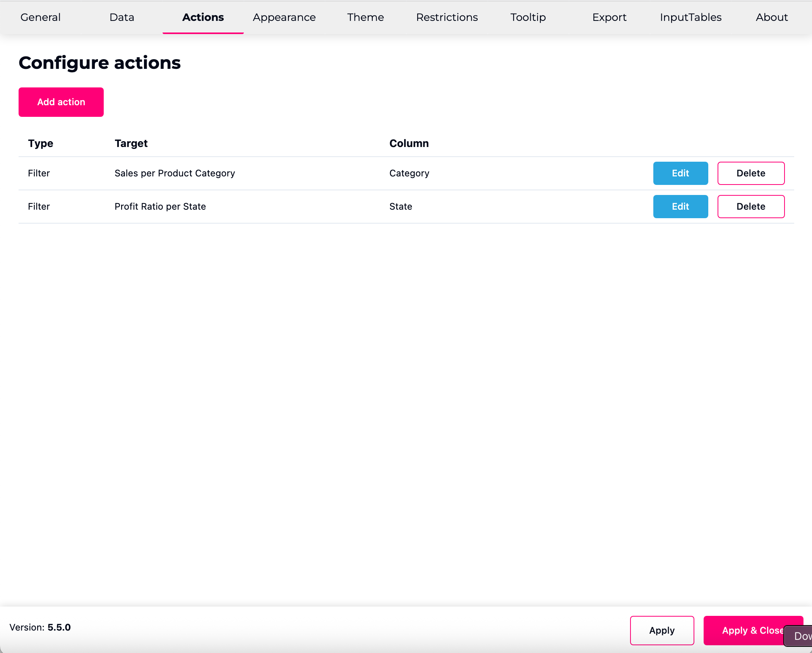This screenshot has width=812, height=653.
Task: Edit the Sales per Product Category filter
Action: coord(680,173)
